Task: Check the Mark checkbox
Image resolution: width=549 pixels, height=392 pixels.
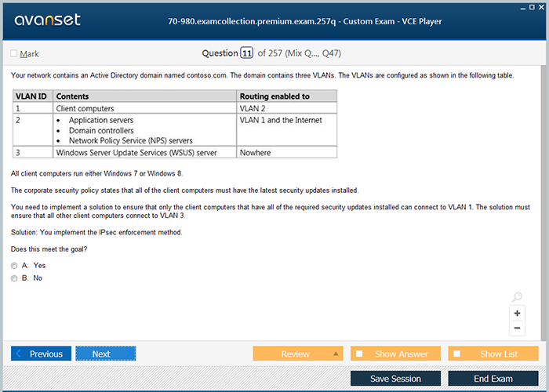Action: (x=14, y=53)
